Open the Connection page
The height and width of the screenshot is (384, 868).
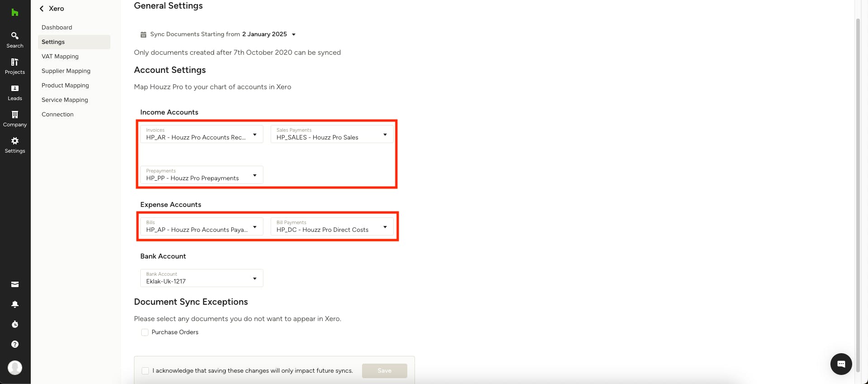(x=74, y=115)
